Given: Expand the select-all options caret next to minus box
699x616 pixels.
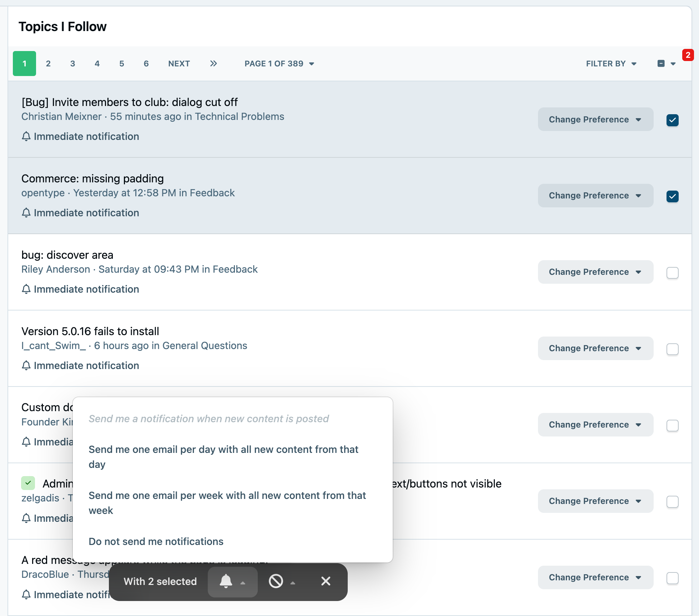Looking at the screenshot, I should coord(673,64).
